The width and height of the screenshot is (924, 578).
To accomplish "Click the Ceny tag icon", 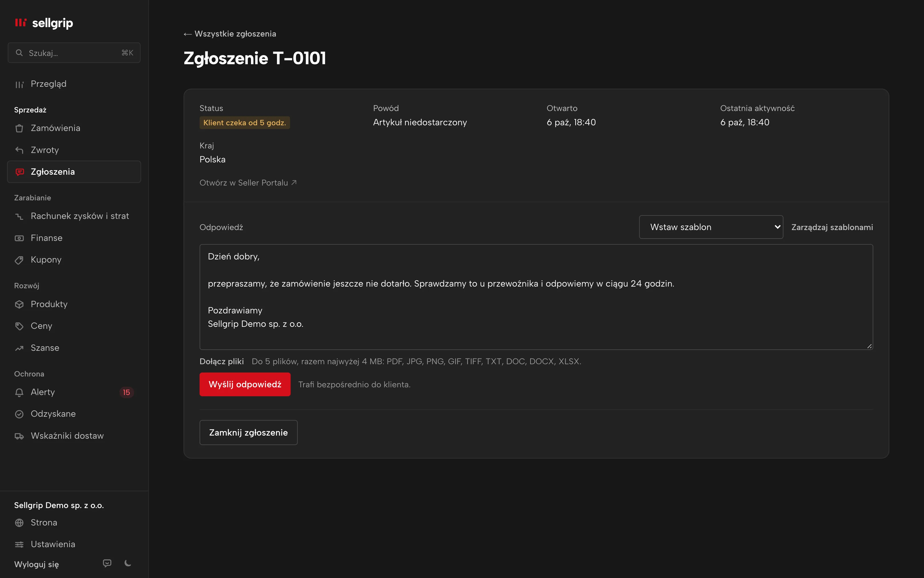I will click(19, 326).
